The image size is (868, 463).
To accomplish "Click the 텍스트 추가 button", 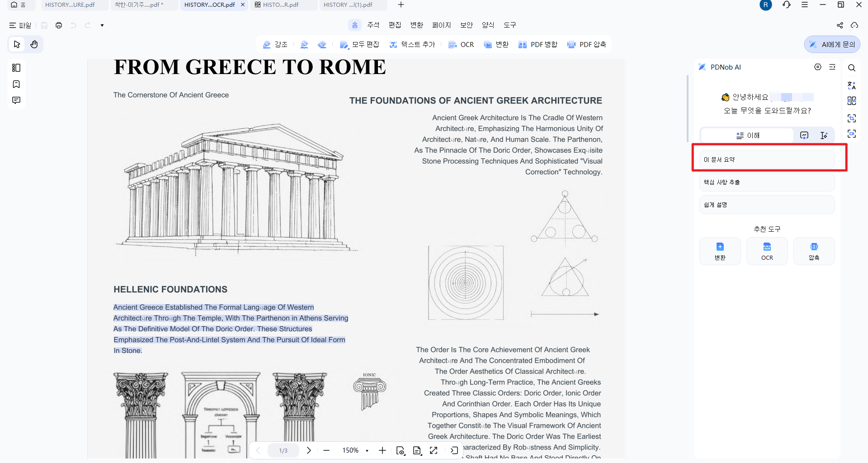I will point(412,44).
